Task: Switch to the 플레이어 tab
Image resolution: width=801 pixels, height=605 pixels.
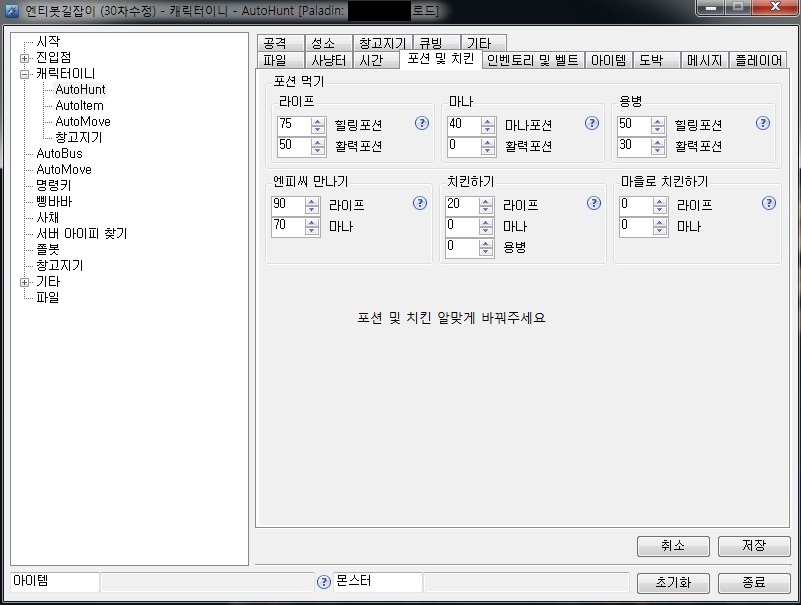Action: [759, 60]
